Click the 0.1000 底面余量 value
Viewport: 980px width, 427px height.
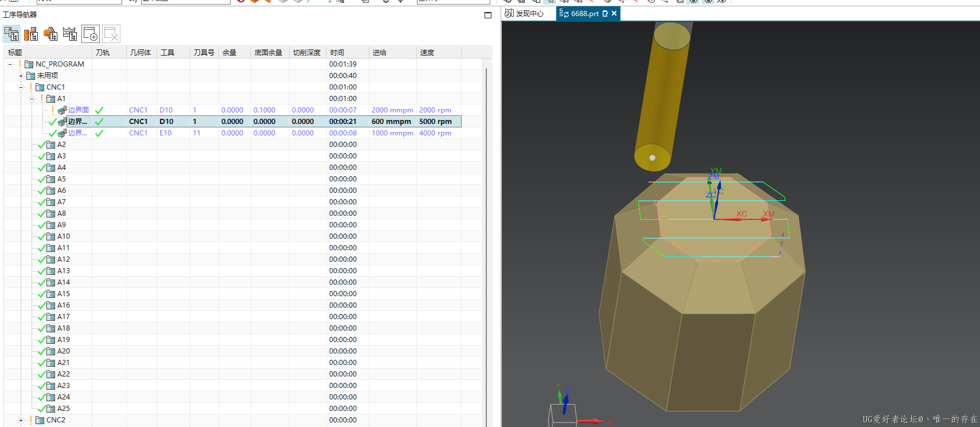tap(264, 110)
